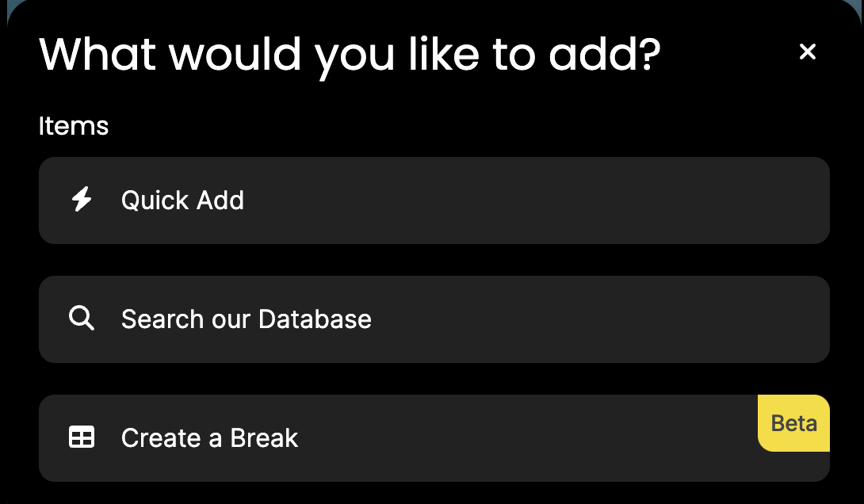
Task: Select the Create a Break option
Action: pos(434,438)
